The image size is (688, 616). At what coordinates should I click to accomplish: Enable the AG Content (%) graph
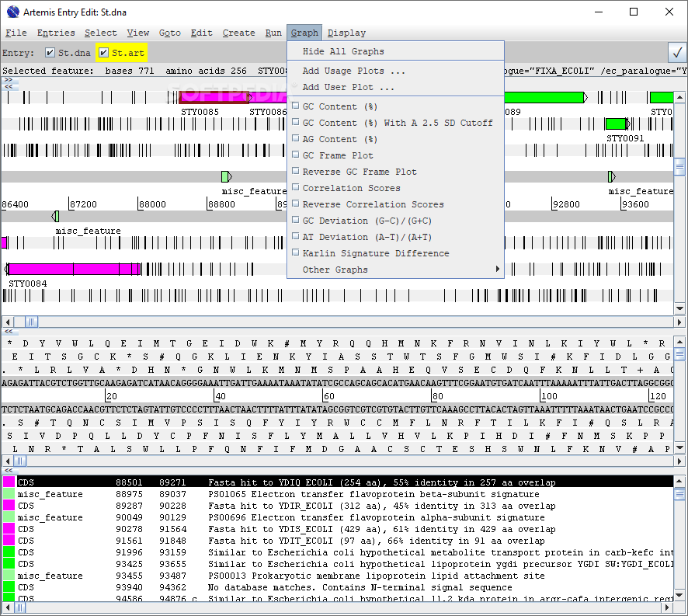pos(296,138)
